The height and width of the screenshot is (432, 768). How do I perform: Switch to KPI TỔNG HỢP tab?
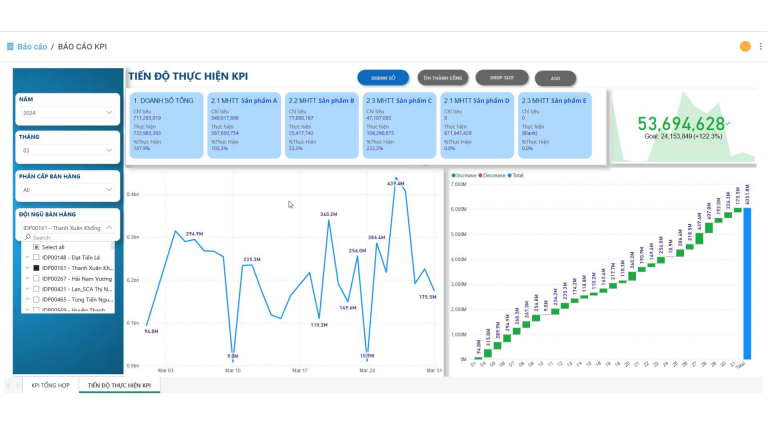click(x=50, y=385)
